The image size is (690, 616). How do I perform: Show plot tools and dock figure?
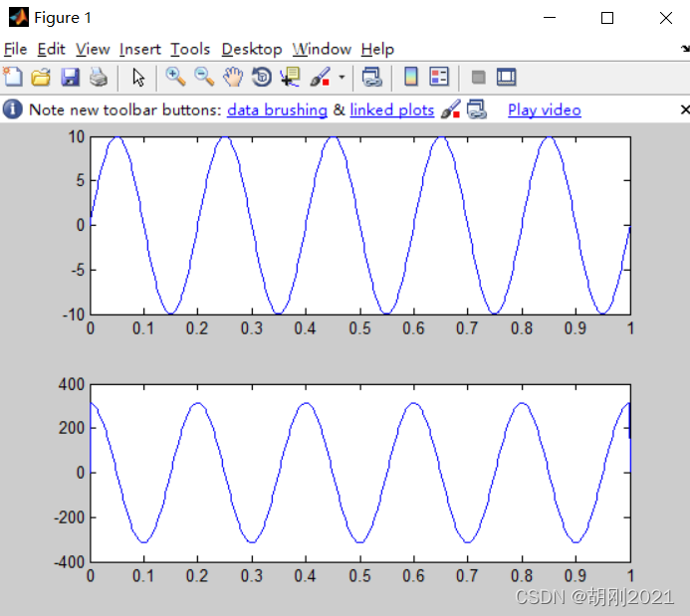(507, 78)
